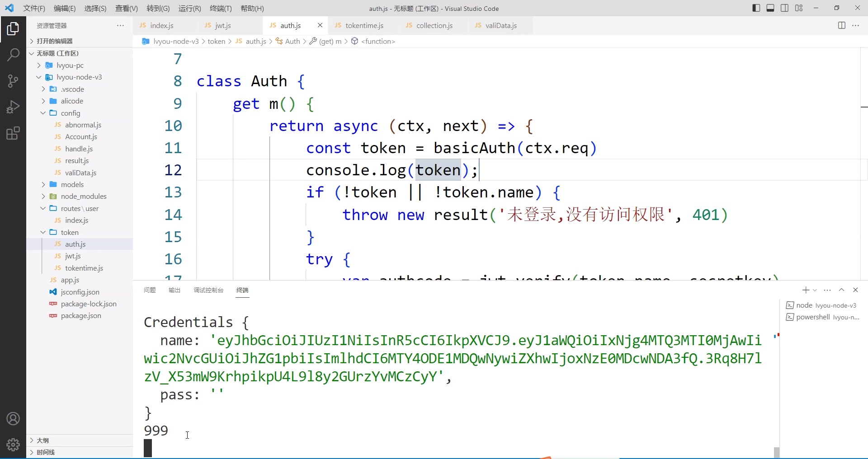The image size is (868, 459).
Task: Toggle the primary side bar visibility
Action: pos(756,8)
